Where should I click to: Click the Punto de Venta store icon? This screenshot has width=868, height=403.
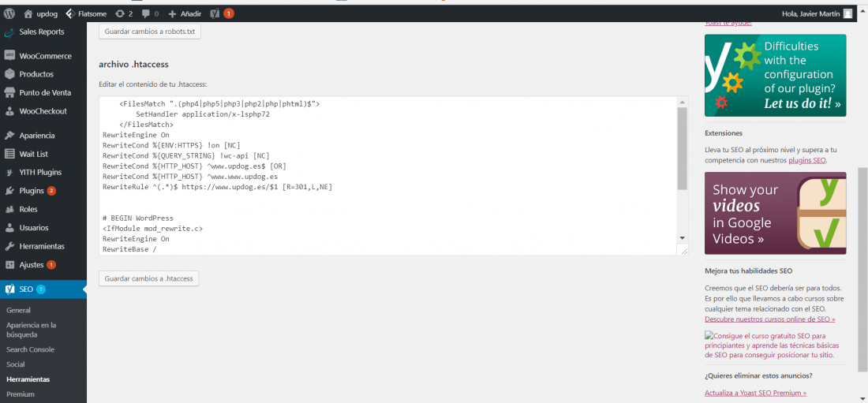[9, 92]
